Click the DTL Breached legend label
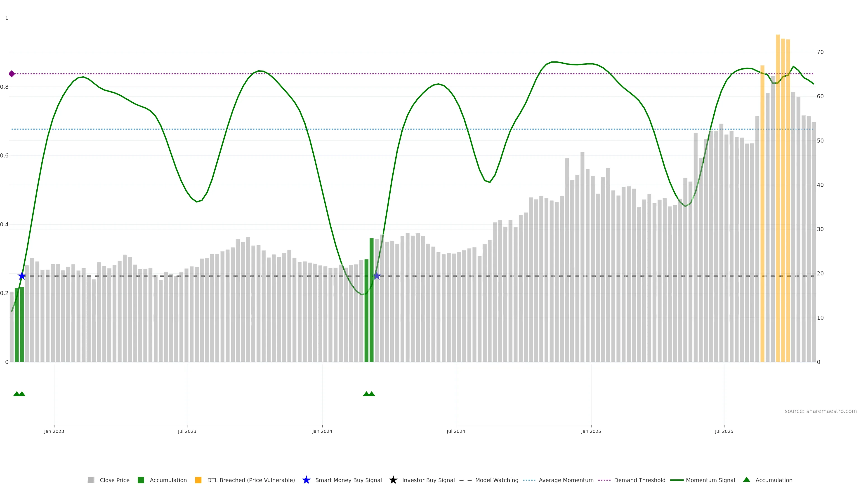Image resolution: width=868 pixels, height=488 pixels. (x=251, y=480)
